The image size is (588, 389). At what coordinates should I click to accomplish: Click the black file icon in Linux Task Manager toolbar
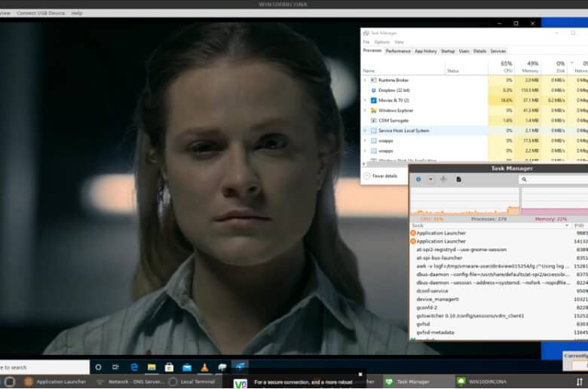pyautogui.click(x=458, y=179)
